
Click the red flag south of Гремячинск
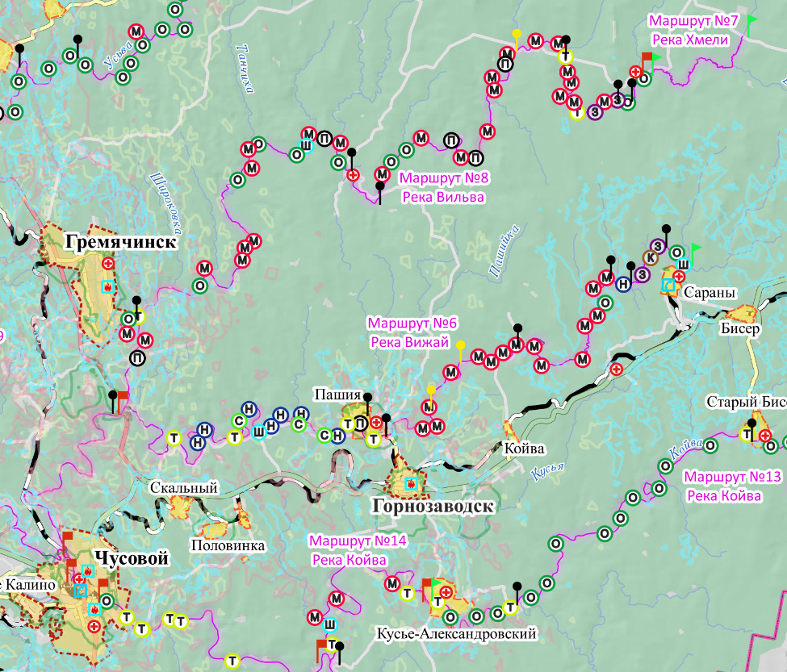(123, 395)
